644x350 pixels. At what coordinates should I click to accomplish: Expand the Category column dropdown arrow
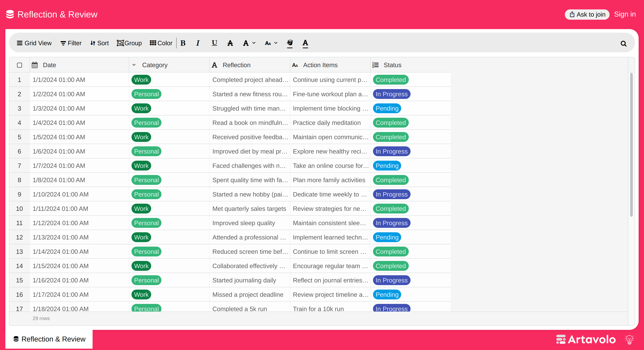tap(134, 65)
